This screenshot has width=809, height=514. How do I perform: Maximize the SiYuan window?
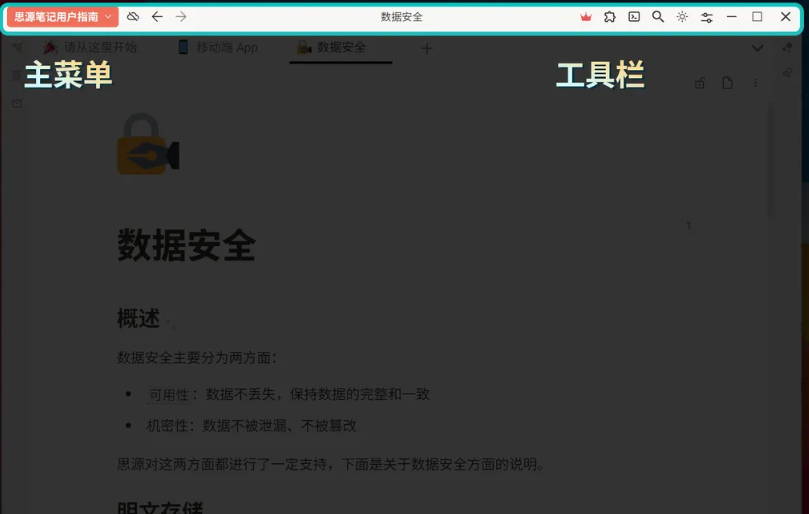[x=757, y=17]
